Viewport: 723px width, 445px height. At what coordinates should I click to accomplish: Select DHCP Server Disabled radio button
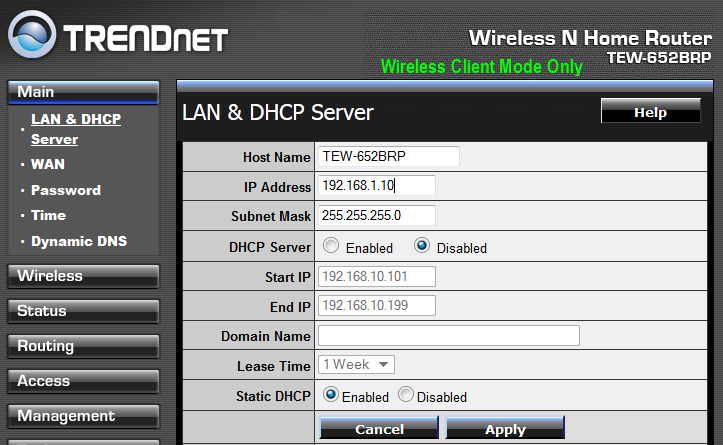coord(421,245)
